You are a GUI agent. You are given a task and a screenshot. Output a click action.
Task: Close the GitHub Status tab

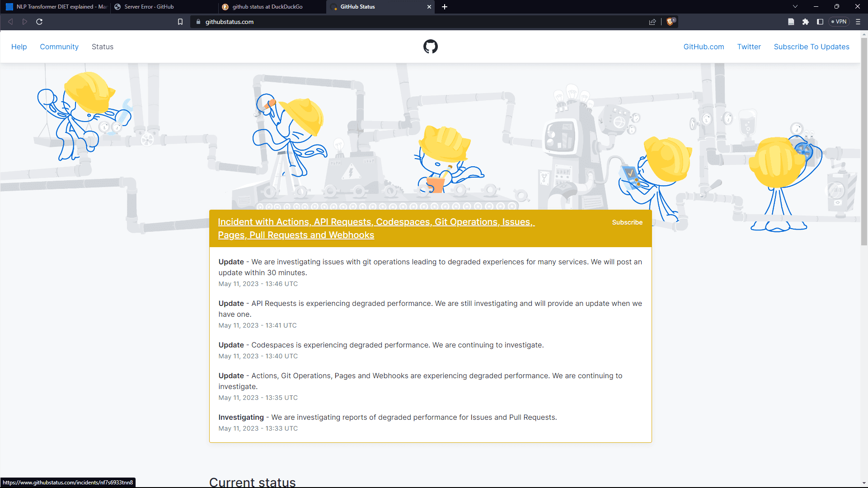(429, 7)
